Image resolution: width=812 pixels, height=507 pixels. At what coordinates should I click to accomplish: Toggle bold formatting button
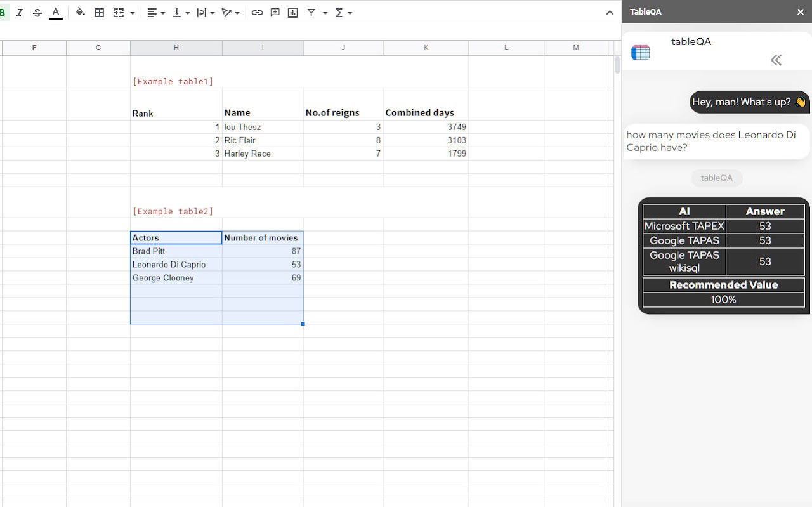[x=3, y=13]
